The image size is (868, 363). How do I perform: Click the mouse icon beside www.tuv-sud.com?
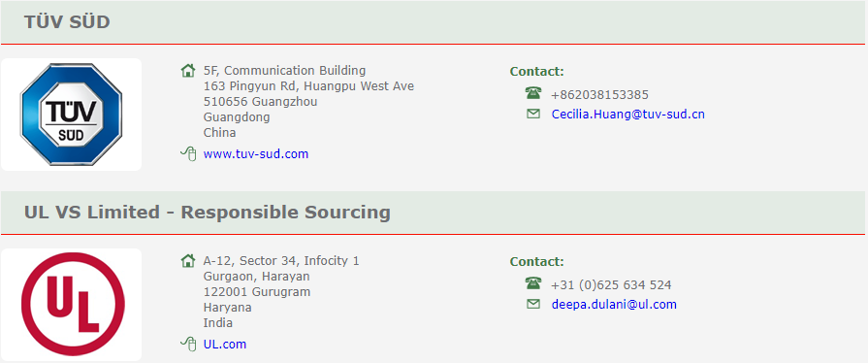[x=189, y=154]
